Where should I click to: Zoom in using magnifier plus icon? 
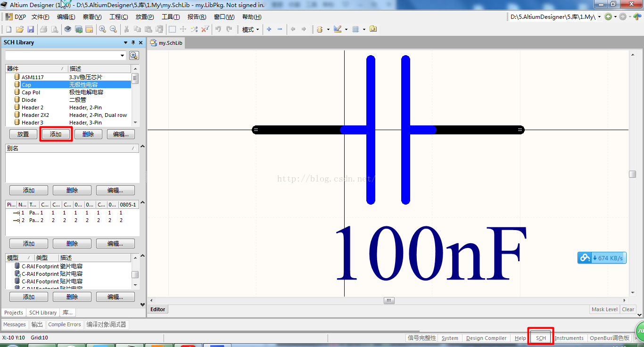[102, 29]
